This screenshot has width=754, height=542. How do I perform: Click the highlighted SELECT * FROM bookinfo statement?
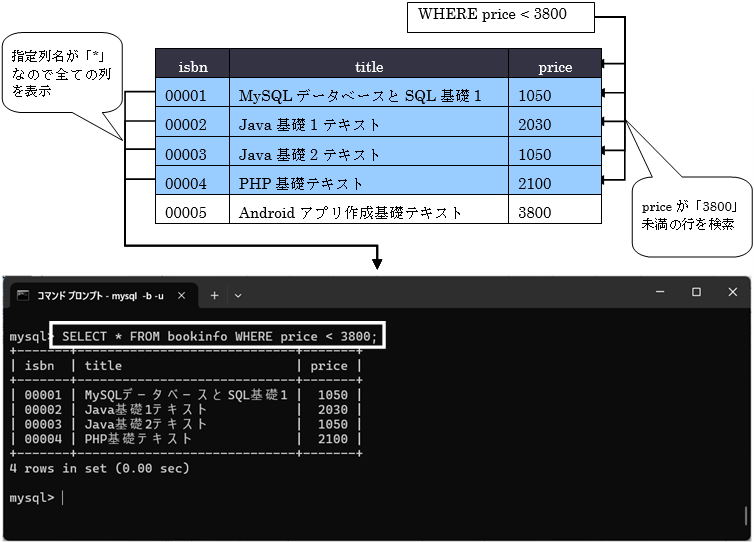pyautogui.click(x=219, y=337)
